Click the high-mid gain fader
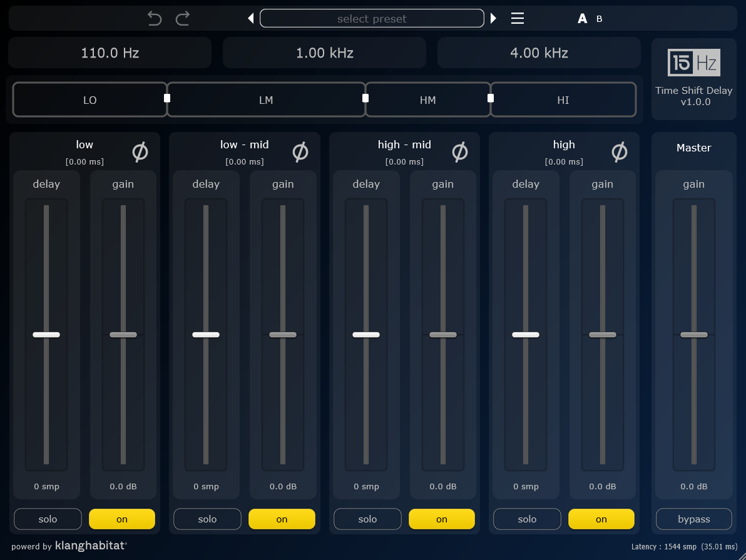 [x=443, y=335]
